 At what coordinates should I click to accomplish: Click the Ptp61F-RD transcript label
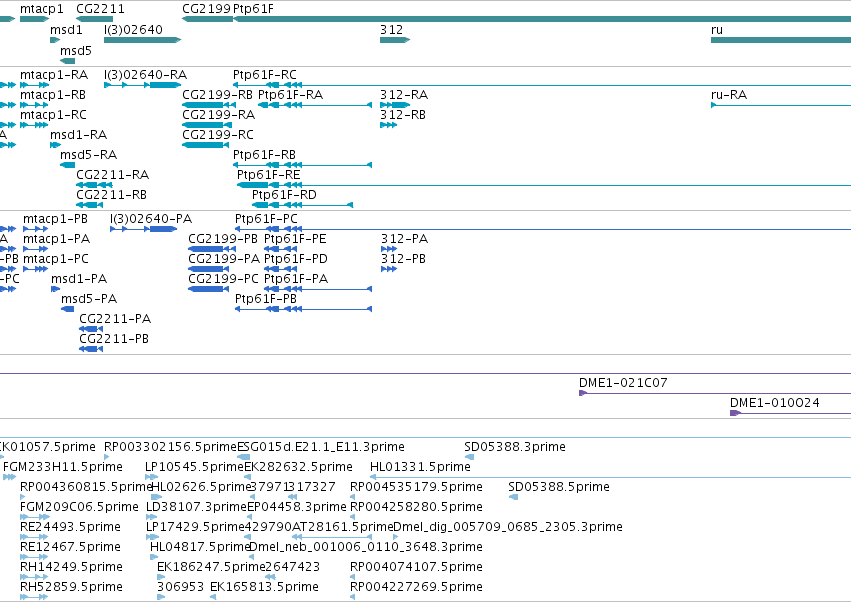[x=284, y=195]
